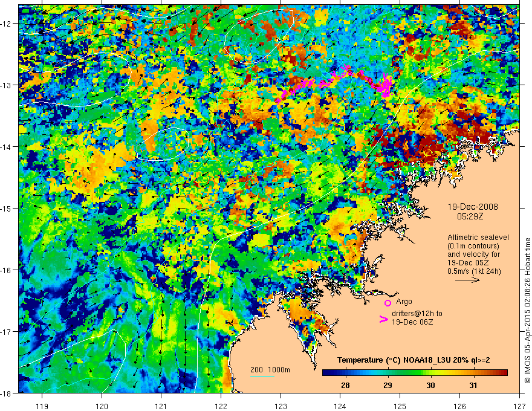Click the cyan 200 1000m bathymetry line
The width and height of the screenshot is (532, 411).
coord(262,376)
